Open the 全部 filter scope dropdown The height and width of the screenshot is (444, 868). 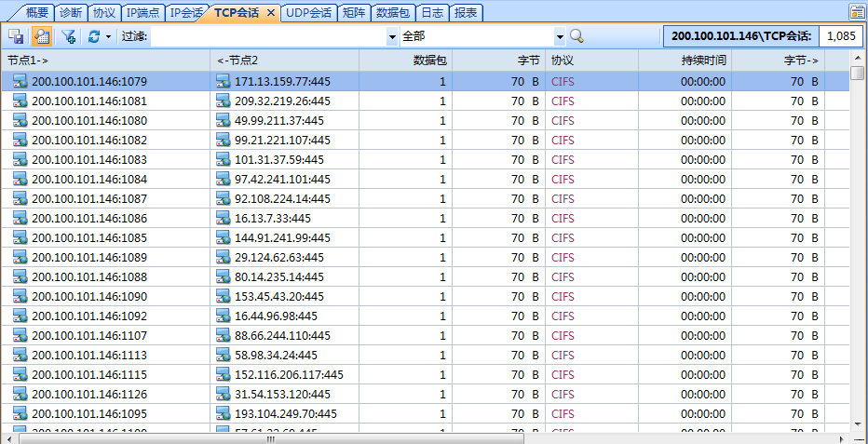click(x=560, y=36)
